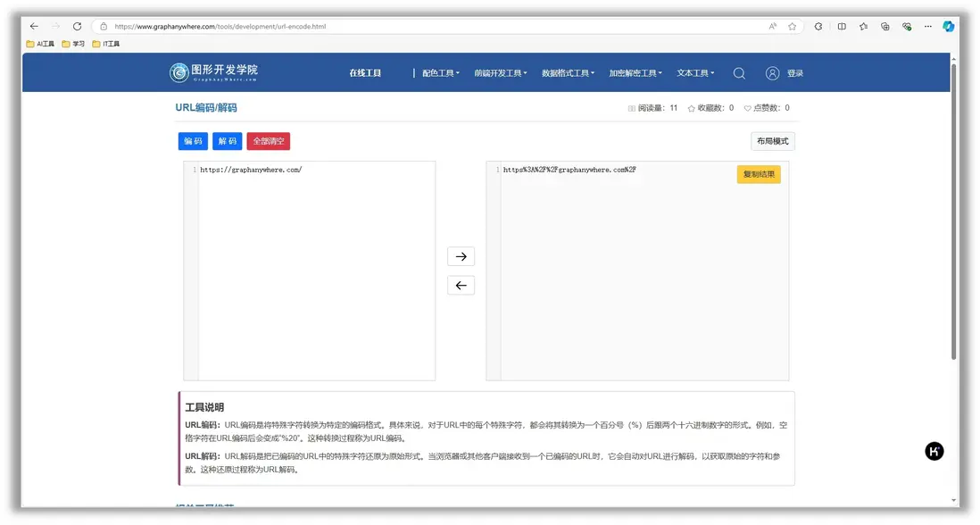The height and width of the screenshot is (525, 980).
Task: Click the scrollbar down arrow
Action: point(954,501)
